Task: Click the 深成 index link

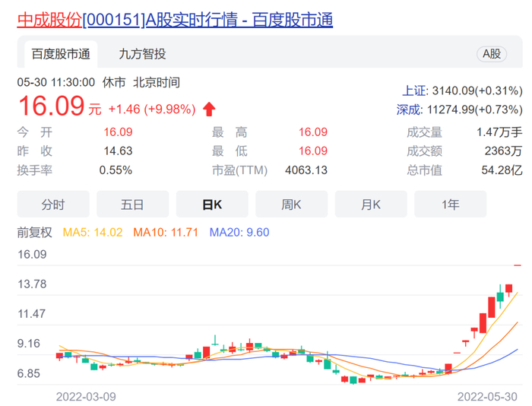Action: [x=409, y=109]
